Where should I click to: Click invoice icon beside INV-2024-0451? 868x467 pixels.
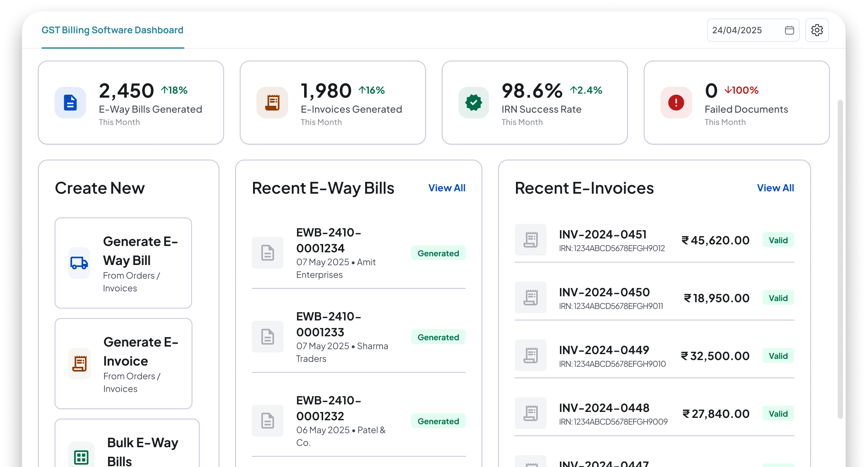(531, 240)
